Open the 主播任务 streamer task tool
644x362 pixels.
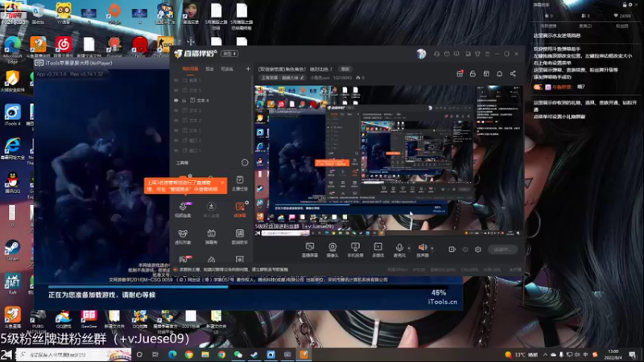[x=240, y=183]
